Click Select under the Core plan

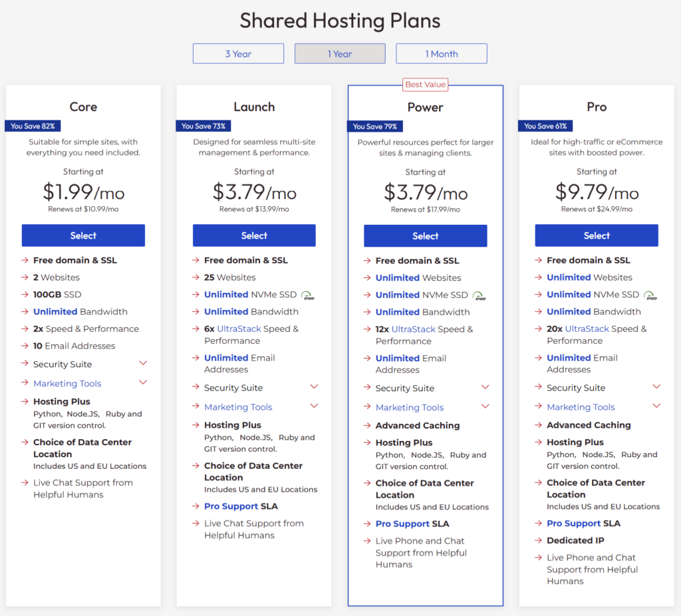coord(83,235)
